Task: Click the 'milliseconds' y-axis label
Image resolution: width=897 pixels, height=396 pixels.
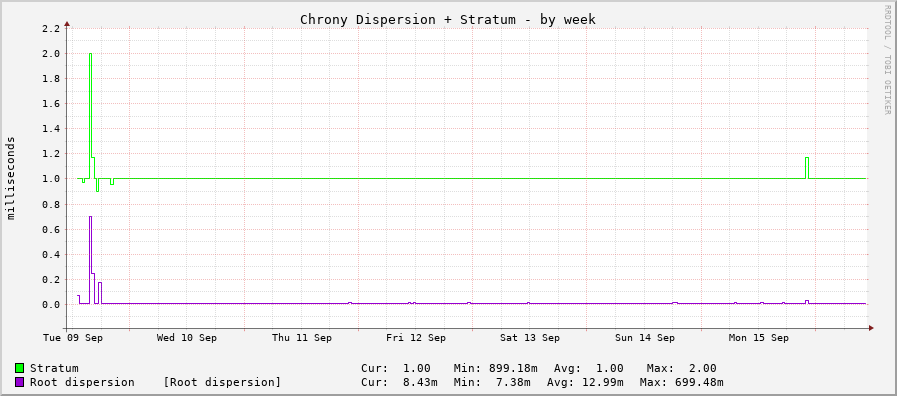Action: [x=11, y=178]
